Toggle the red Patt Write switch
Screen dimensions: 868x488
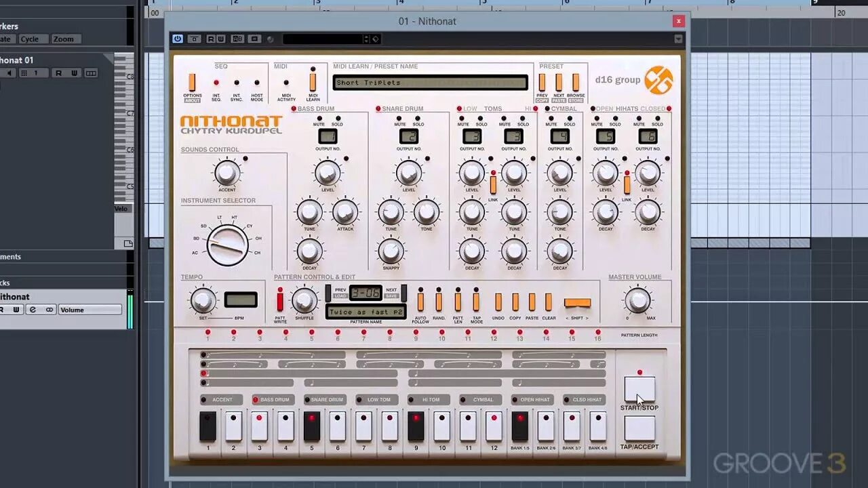click(280, 302)
